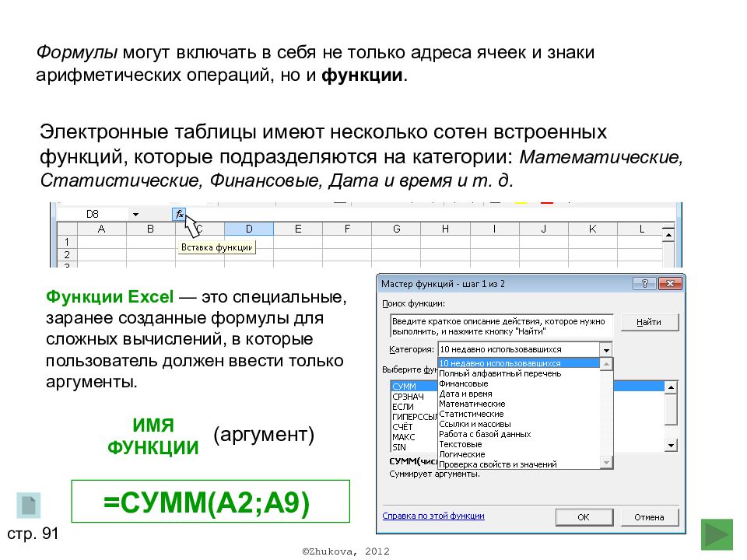Viewport: 747px width, 560px height.
Task: Click the Найти button
Action: 649,322
